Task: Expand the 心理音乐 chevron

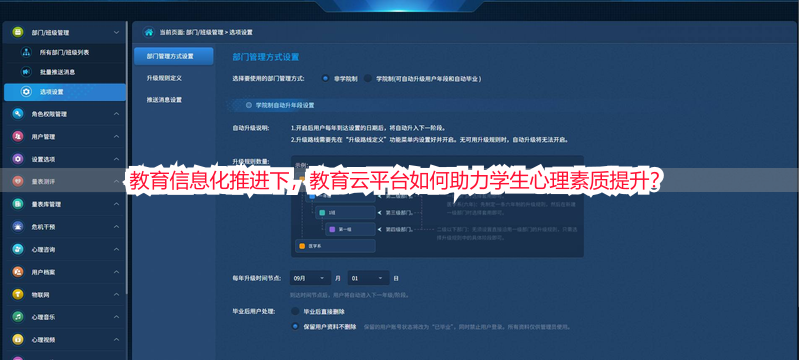Action: pyautogui.click(x=116, y=317)
